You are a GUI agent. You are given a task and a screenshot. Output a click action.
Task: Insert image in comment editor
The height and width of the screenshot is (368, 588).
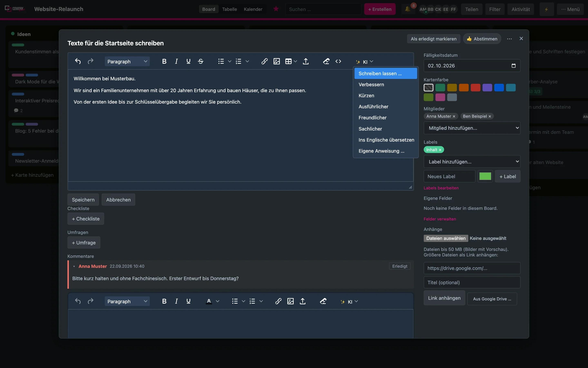[x=290, y=301]
